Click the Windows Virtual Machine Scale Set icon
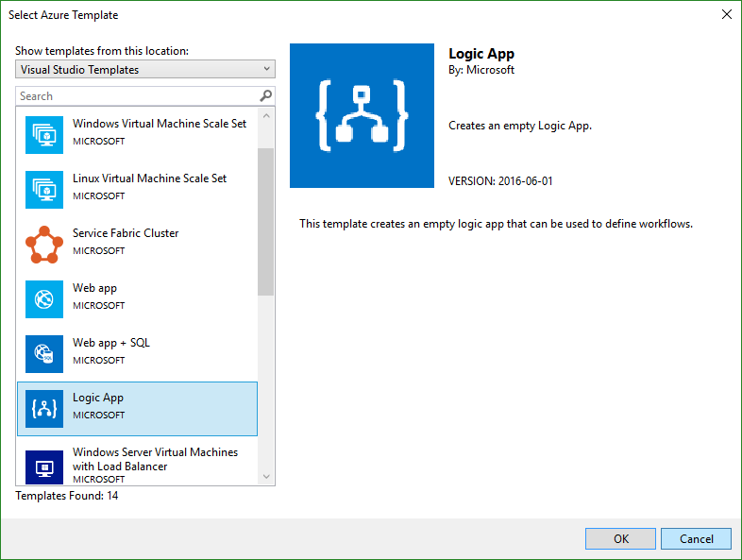This screenshot has width=742, height=560. click(44, 135)
